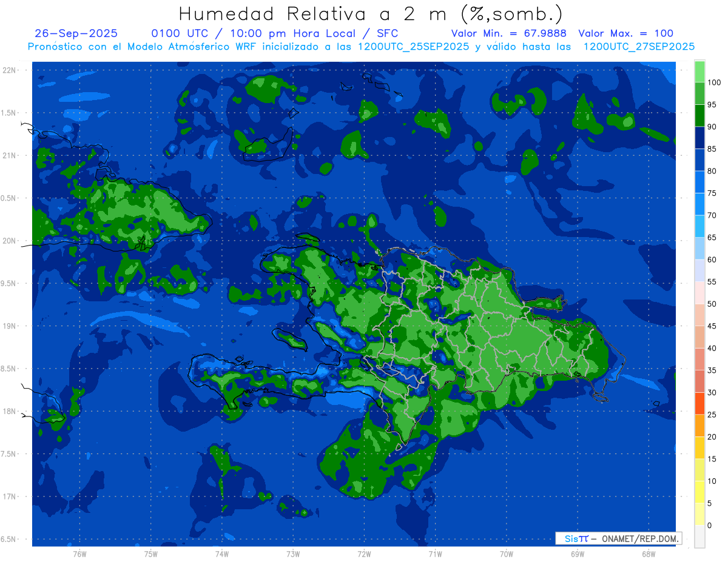Click the title 'Humedad Relativa a 2 m (%,somb.)'
Image resolution: width=728 pixels, height=562 pixels.
coord(371,14)
